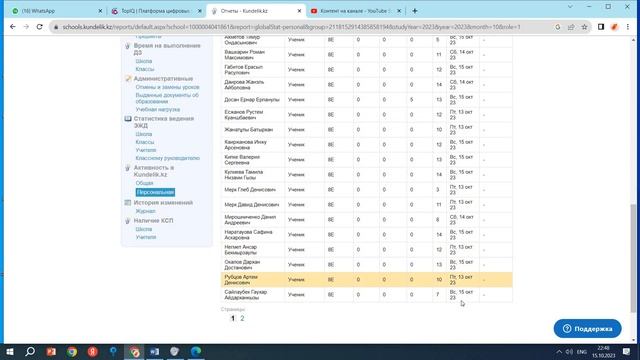Click the browser forward arrow
The image size is (640, 360).
coord(26,27)
